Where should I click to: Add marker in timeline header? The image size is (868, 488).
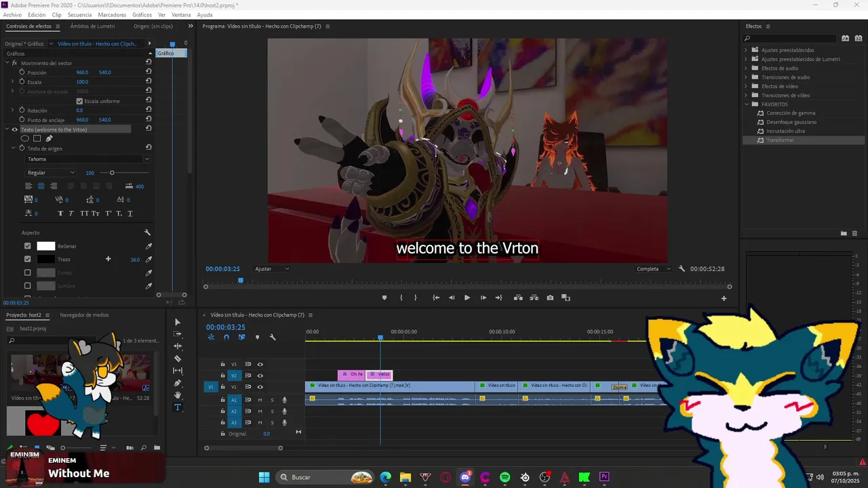pyautogui.click(x=257, y=337)
